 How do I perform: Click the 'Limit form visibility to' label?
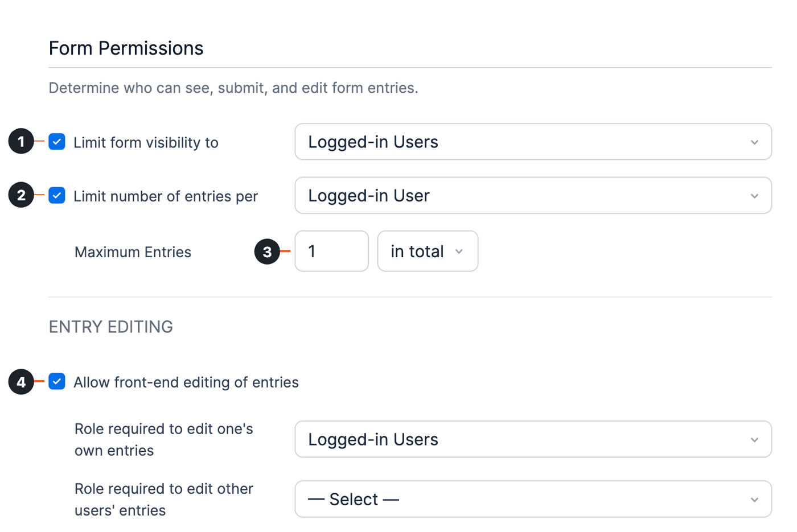pos(146,142)
